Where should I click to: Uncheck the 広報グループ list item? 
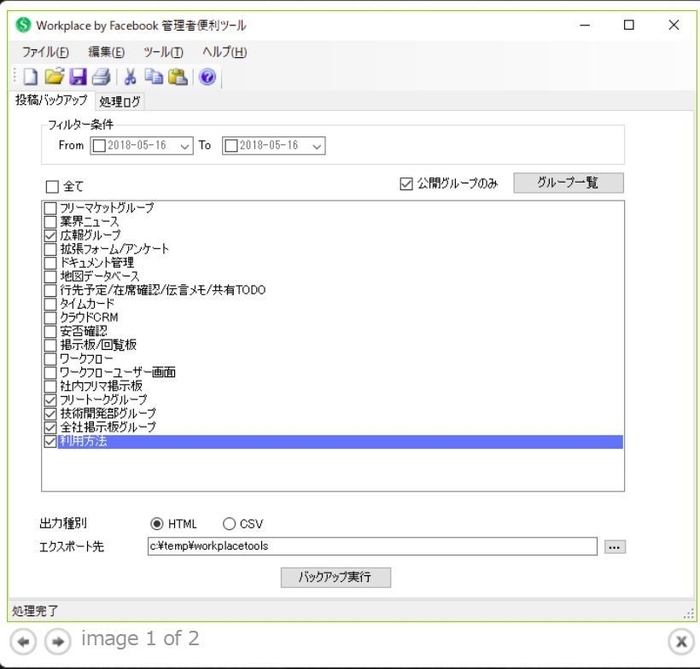(x=51, y=235)
